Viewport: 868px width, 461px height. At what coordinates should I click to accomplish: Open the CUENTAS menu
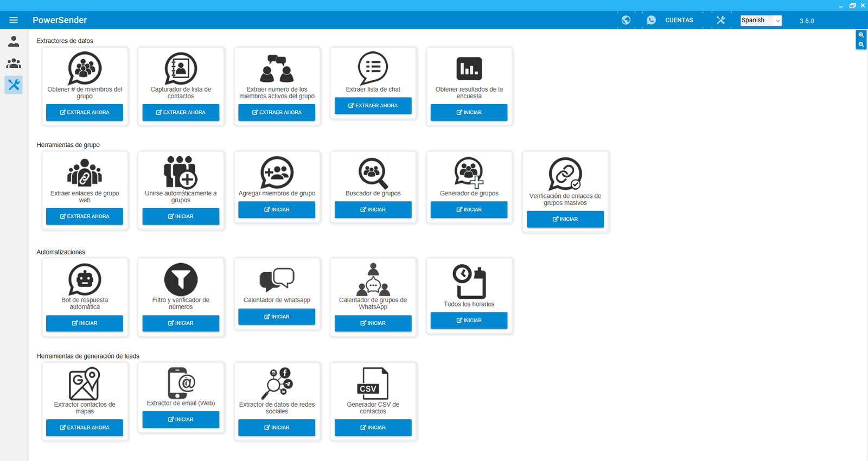point(679,20)
